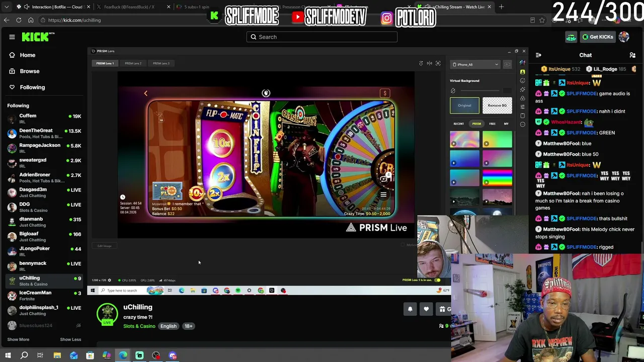Click the back arrow in the game overlay

pos(146,93)
